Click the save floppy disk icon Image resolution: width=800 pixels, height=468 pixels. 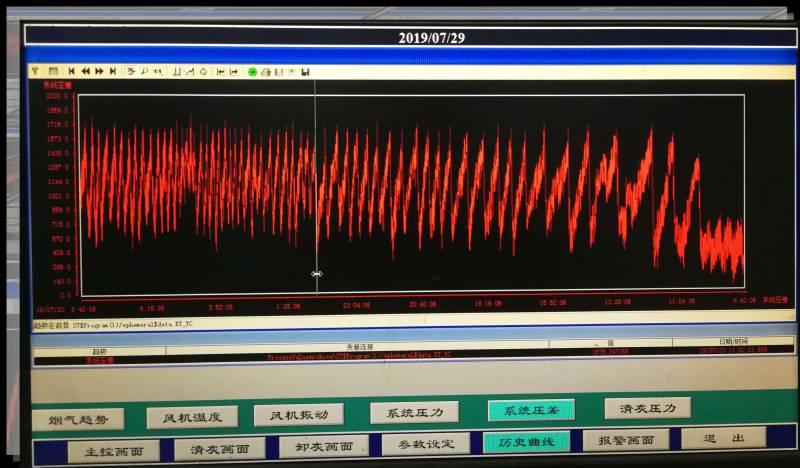[x=305, y=72]
